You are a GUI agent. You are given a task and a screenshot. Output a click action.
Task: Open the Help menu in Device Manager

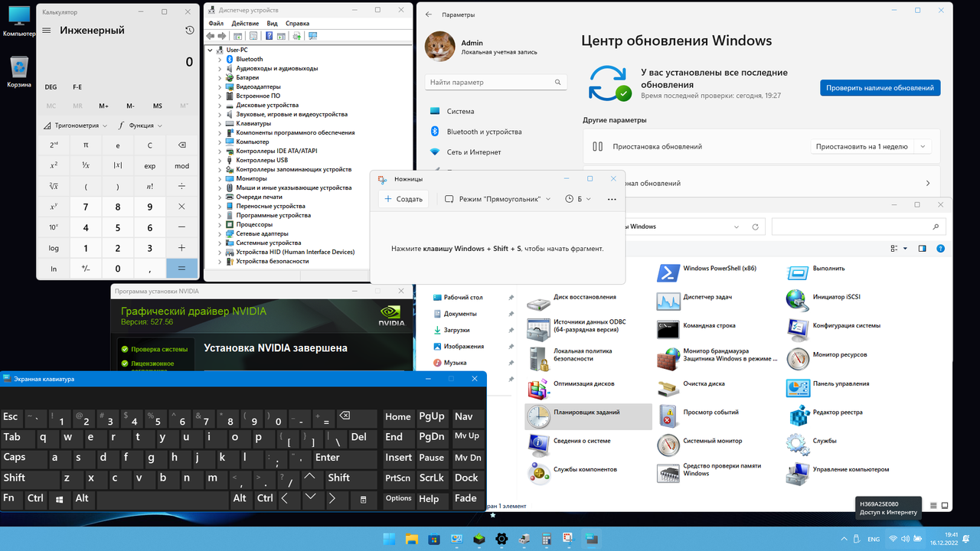297,24
